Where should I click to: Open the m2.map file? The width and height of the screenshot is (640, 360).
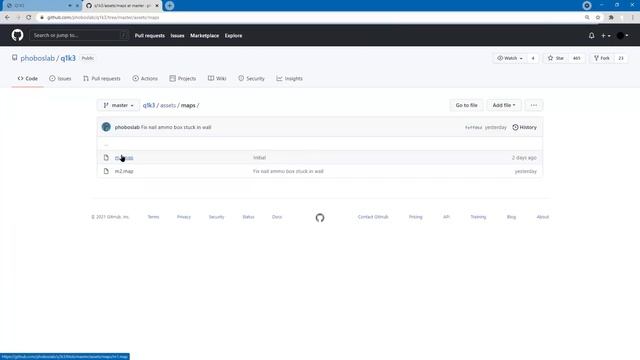(x=124, y=171)
